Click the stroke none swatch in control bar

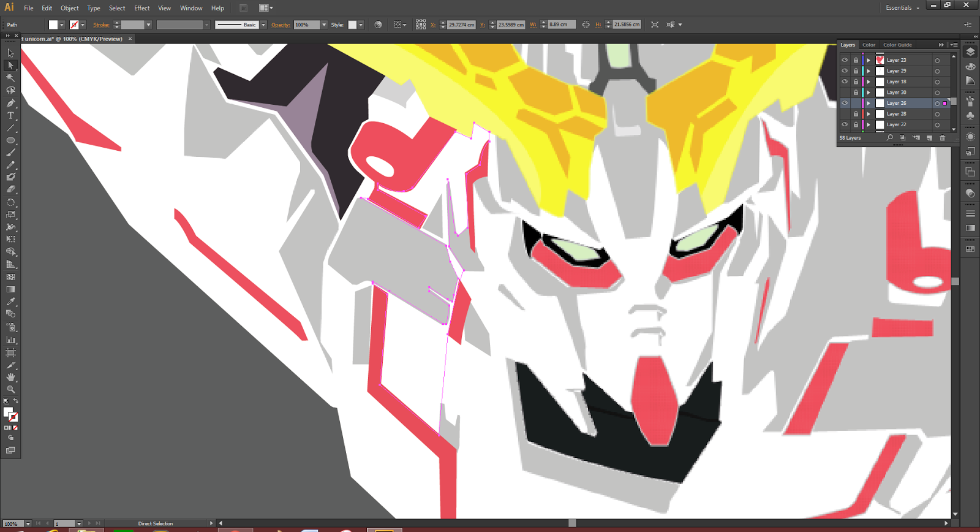click(x=74, y=25)
